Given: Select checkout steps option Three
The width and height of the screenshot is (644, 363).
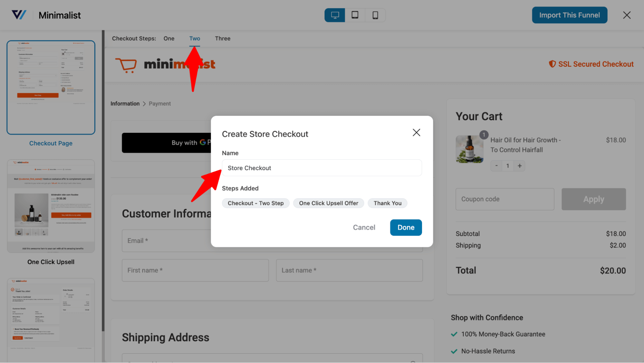Looking at the screenshot, I should [x=223, y=38].
